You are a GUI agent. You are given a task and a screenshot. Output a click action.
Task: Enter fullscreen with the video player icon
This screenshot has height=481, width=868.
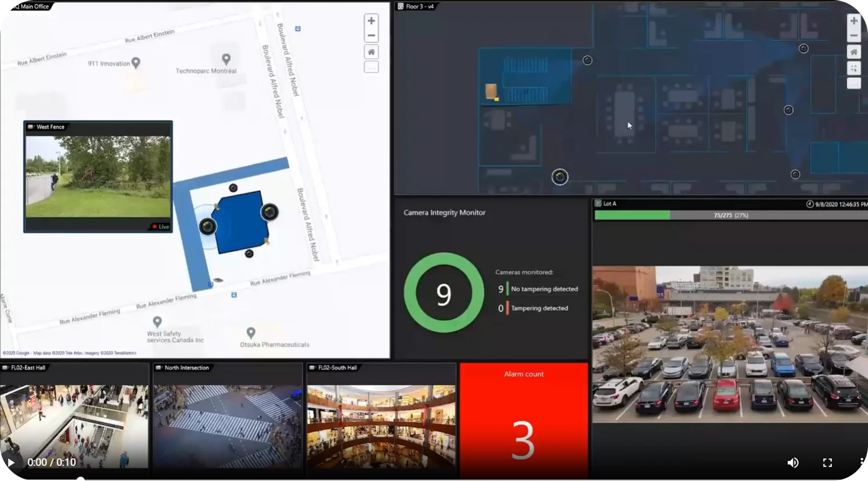[827, 463]
